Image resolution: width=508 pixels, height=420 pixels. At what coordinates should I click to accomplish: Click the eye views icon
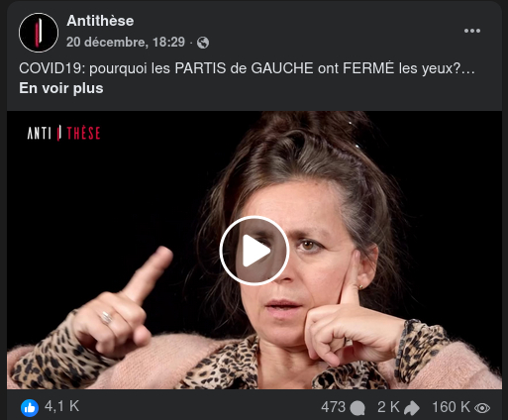pos(482,408)
